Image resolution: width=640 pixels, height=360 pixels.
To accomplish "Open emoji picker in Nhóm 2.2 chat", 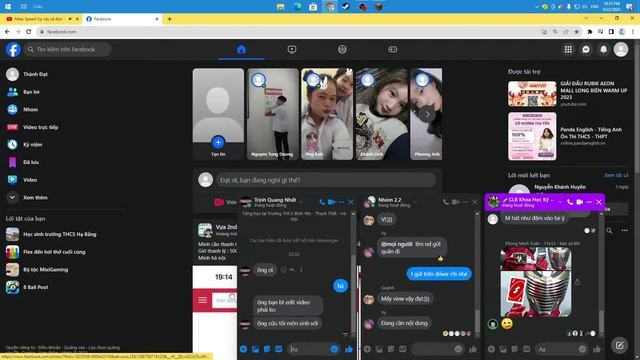I will 458,349.
